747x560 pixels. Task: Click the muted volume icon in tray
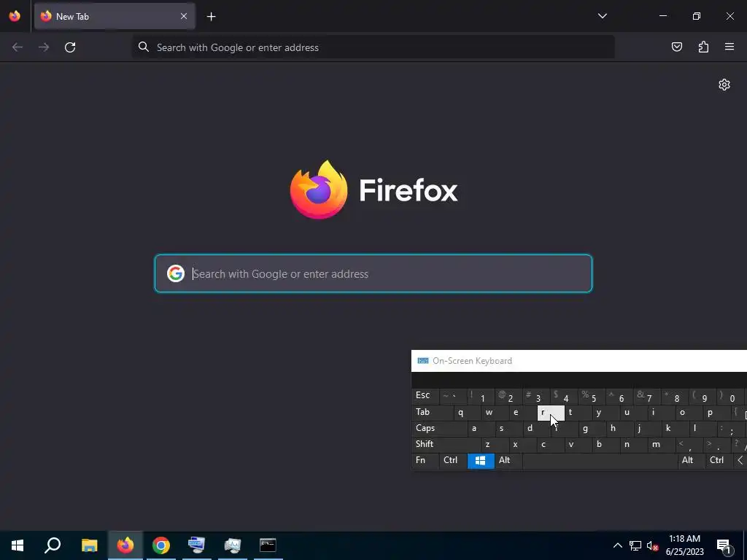(x=653, y=545)
